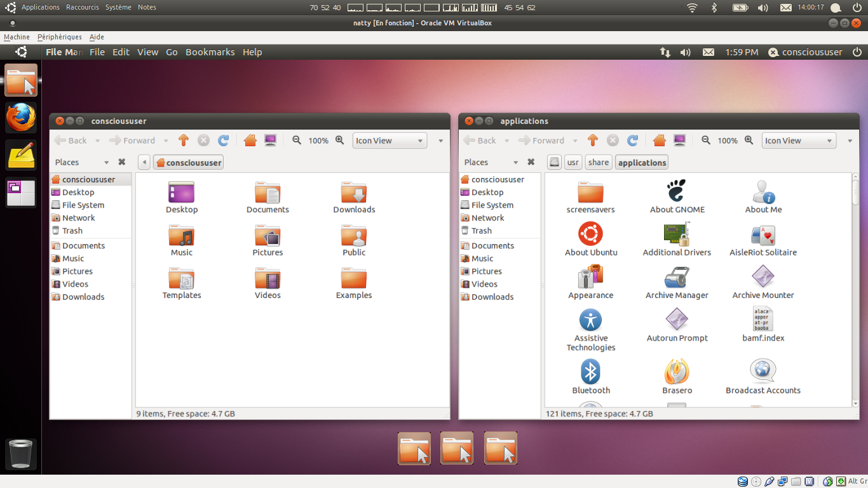Viewport: 868px width, 488px height.
Task: Click the 'share' path button
Action: [x=598, y=163]
